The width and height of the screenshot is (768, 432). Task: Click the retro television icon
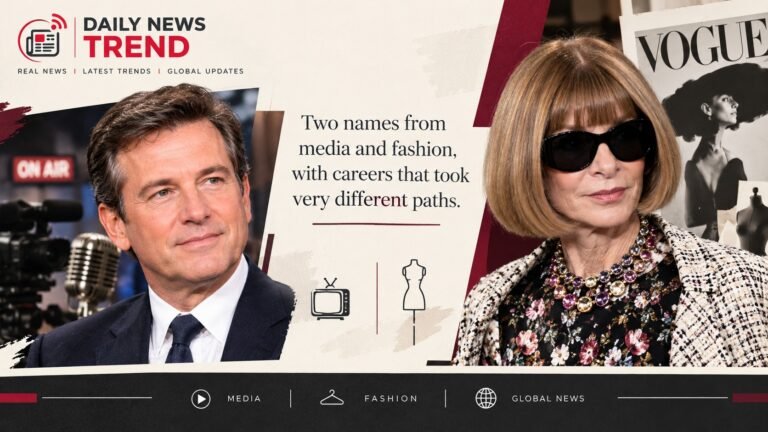pyautogui.click(x=331, y=300)
